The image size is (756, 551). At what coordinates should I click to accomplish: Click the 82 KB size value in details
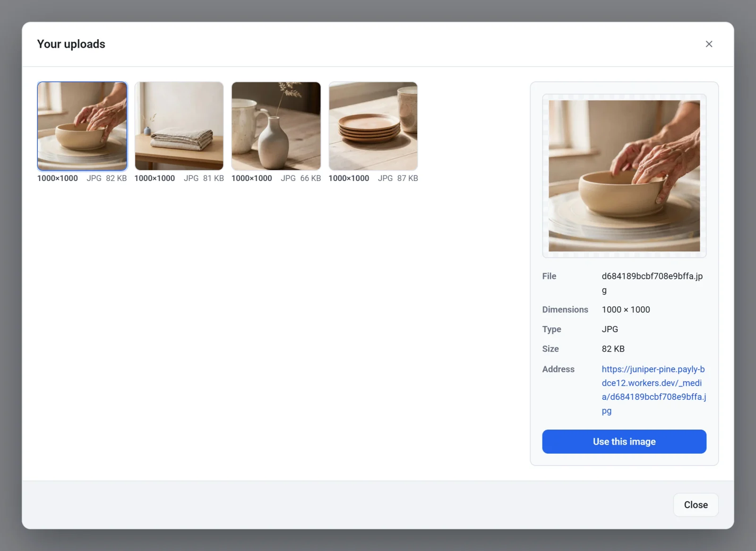tap(613, 349)
